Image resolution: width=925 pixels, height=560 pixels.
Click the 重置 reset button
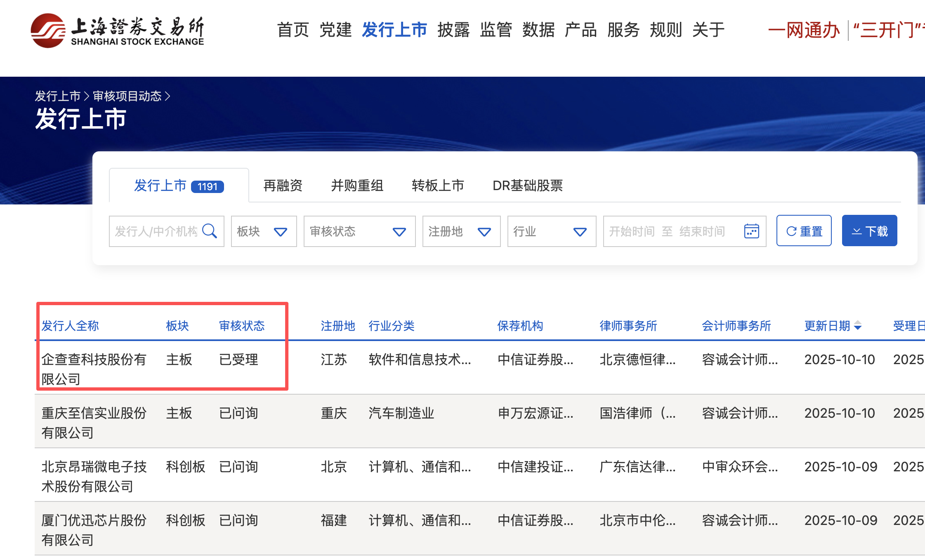point(804,231)
